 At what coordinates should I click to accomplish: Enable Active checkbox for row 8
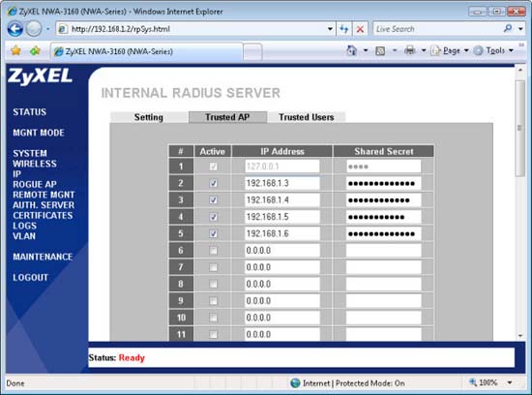point(213,284)
